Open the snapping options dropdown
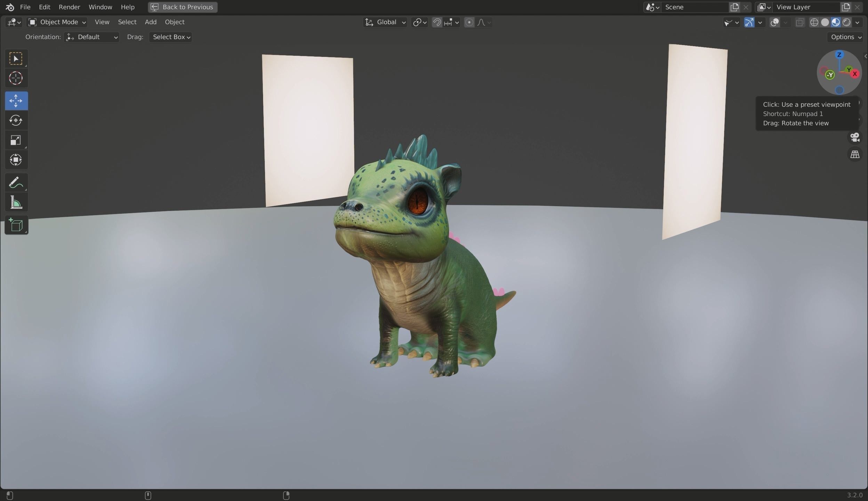Viewport: 868px width, 501px height. click(451, 22)
